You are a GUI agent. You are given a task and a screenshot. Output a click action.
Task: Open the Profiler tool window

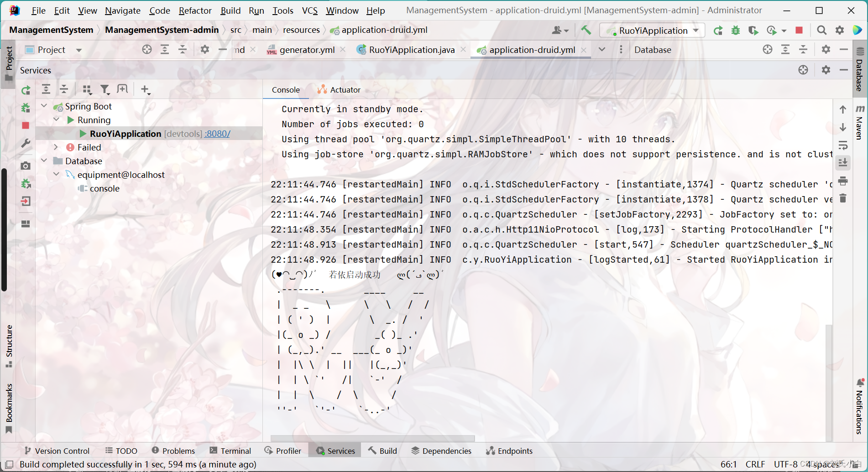(283, 451)
